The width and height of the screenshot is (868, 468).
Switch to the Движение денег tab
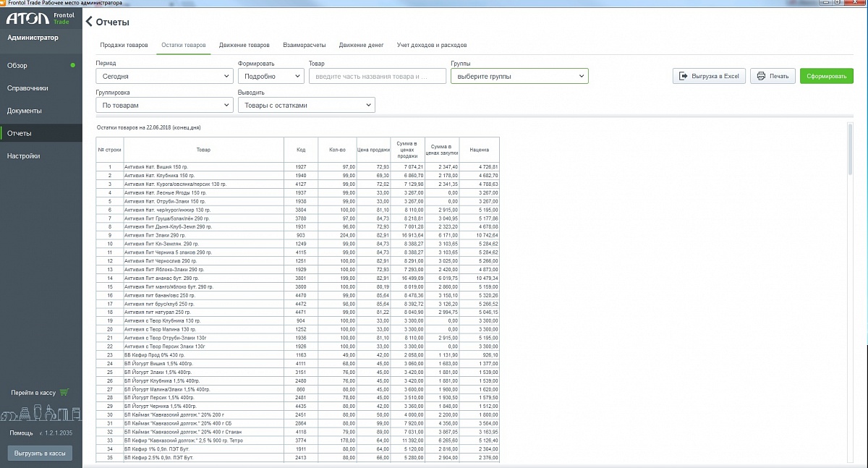pos(361,45)
